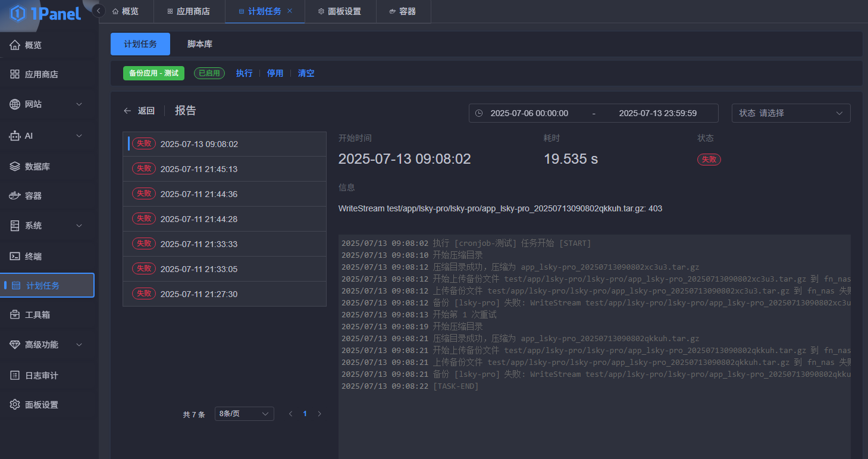Collapse the sidebar with the arrow button

[x=99, y=11]
